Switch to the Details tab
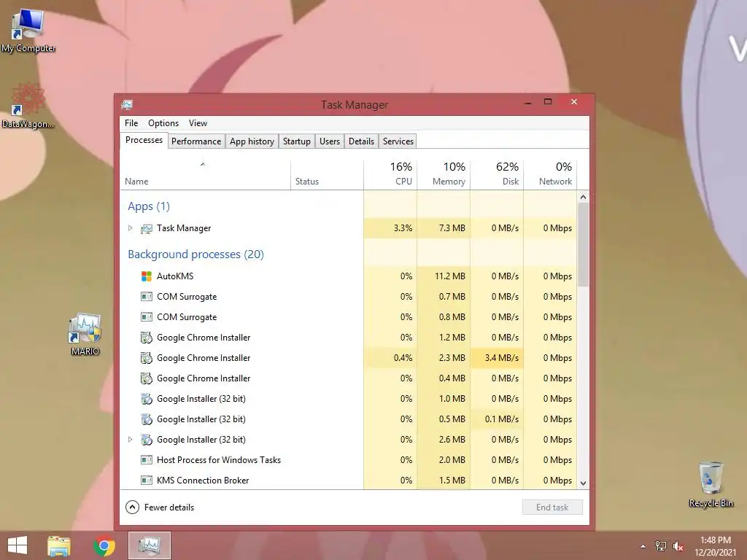This screenshot has width=747, height=560. click(x=361, y=141)
